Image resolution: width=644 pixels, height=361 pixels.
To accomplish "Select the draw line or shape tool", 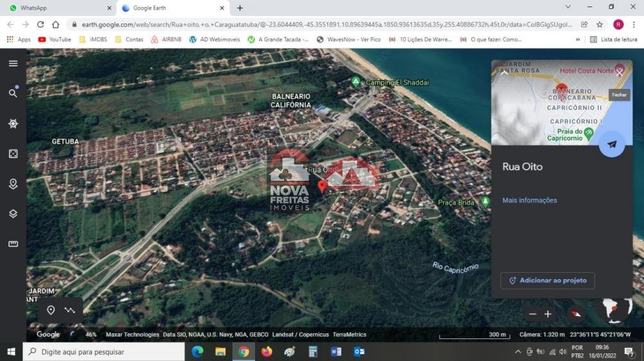I will click(70, 310).
